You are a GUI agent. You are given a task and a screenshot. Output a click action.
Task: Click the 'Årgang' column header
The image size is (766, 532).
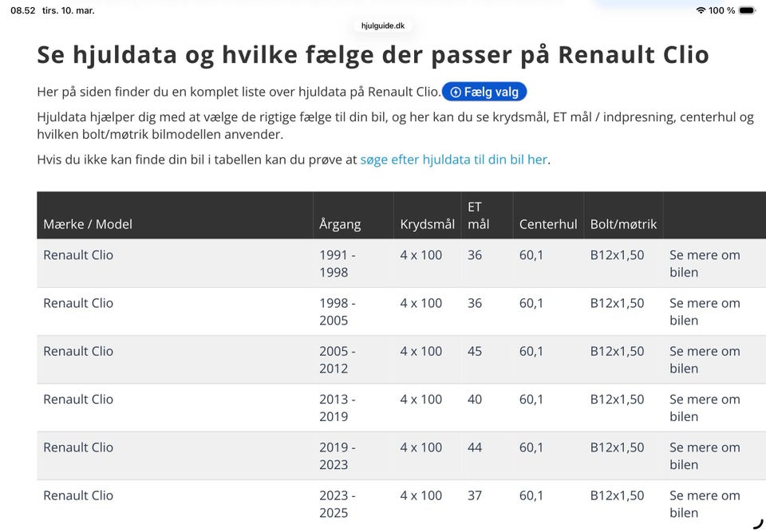[340, 224]
